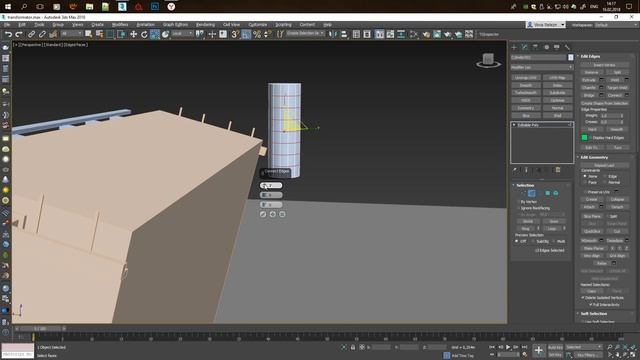The image size is (640, 360).
Task: Click the Align tool icon
Action: click(344, 35)
